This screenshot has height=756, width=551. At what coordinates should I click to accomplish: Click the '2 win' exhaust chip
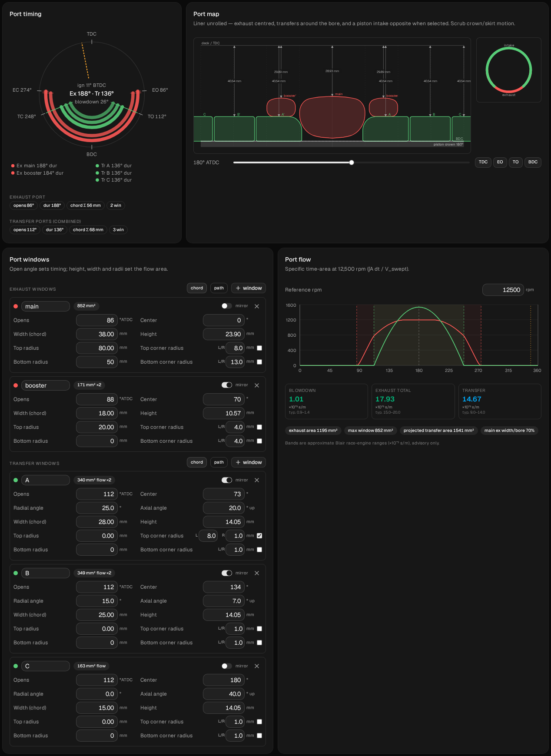tap(116, 206)
